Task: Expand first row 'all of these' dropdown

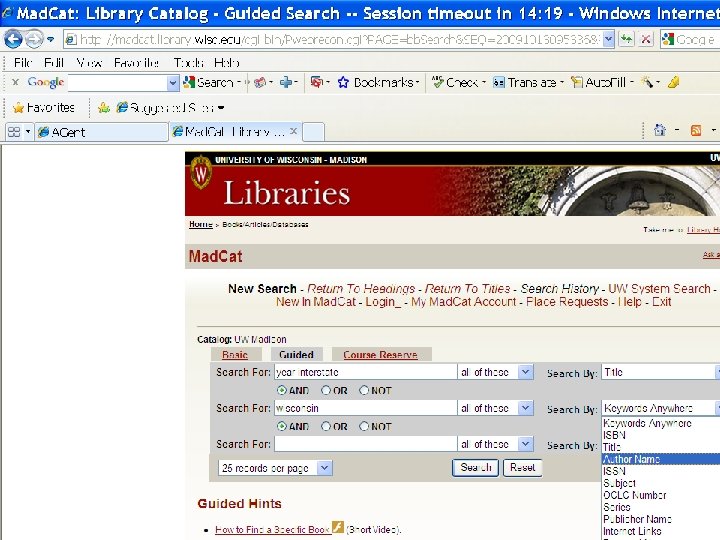Action: (525, 372)
